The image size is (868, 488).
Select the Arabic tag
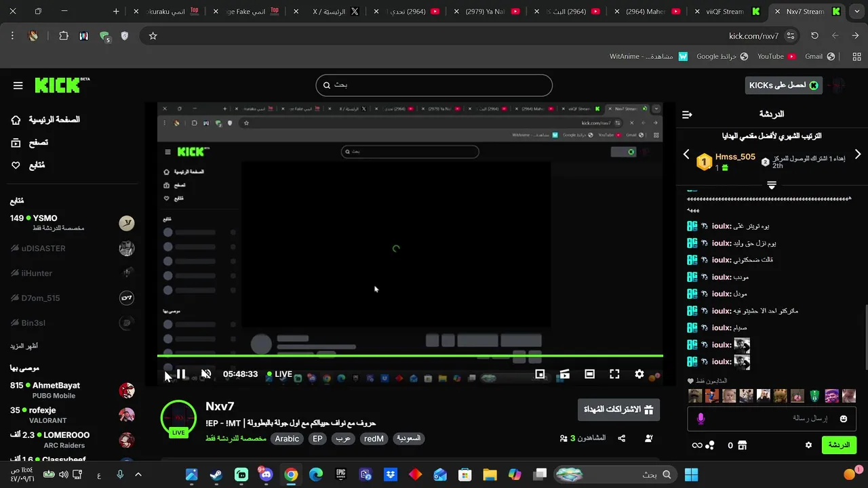[x=287, y=439]
